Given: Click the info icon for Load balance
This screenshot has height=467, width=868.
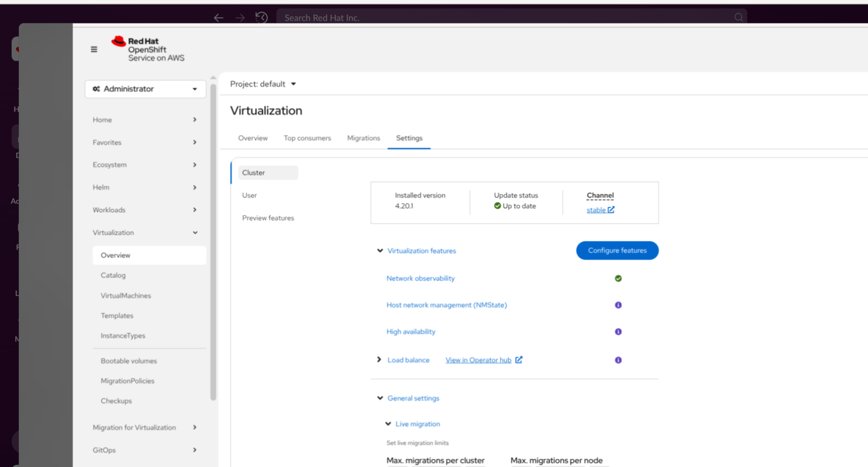Looking at the screenshot, I should (x=618, y=360).
